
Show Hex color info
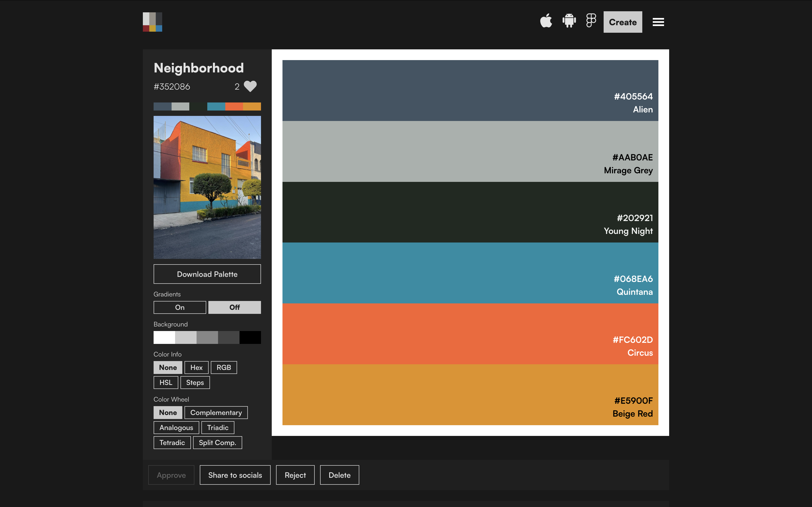[x=196, y=368]
